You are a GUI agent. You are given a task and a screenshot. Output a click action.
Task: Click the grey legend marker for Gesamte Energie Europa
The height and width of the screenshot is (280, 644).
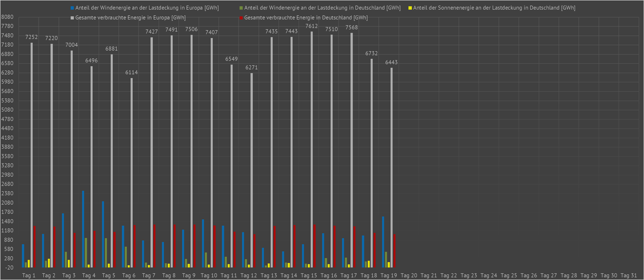tap(72, 17)
